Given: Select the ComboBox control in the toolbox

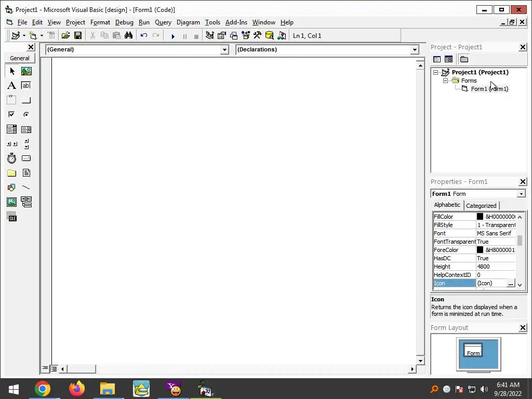Looking at the screenshot, I should (x=11, y=129).
